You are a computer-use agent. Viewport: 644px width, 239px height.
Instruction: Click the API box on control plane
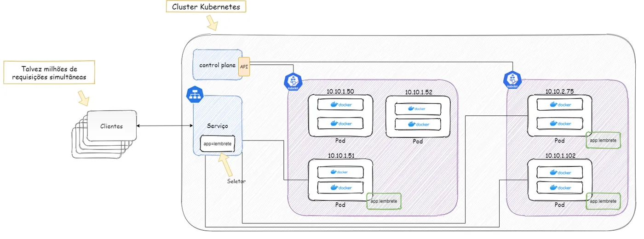click(x=244, y=67)
